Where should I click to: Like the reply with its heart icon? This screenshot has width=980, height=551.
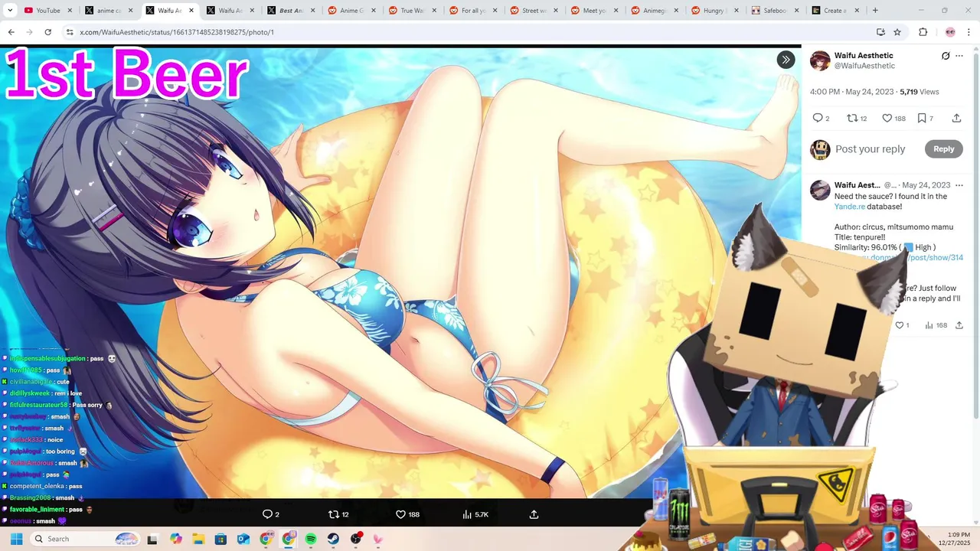(x=900, y=325)
